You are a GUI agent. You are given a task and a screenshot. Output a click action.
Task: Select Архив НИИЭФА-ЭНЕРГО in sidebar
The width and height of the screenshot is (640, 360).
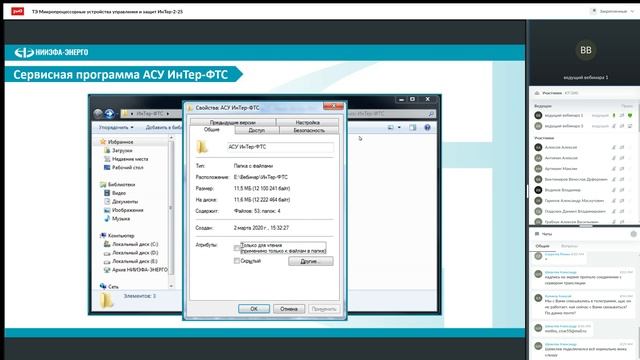(135, 269)
